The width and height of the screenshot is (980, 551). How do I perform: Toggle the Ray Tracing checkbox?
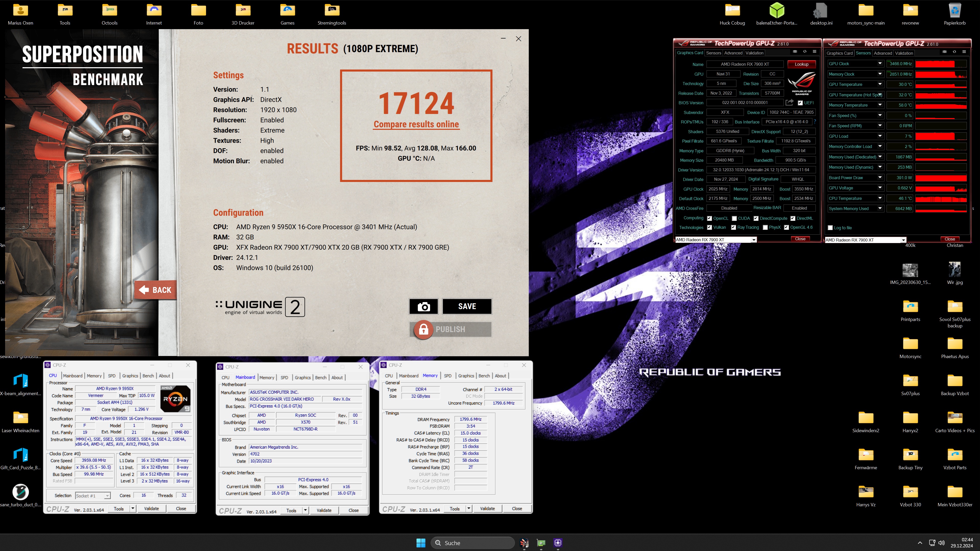(734, 227)
